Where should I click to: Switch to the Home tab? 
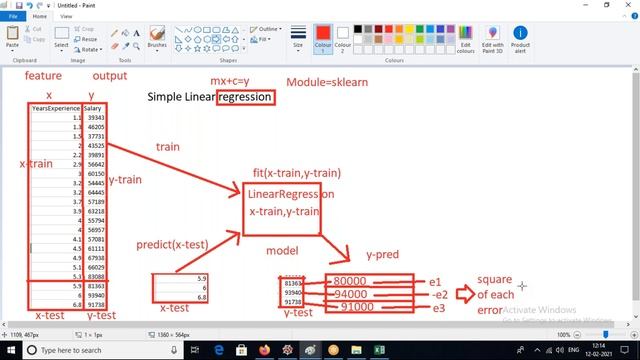click(40, 16)
